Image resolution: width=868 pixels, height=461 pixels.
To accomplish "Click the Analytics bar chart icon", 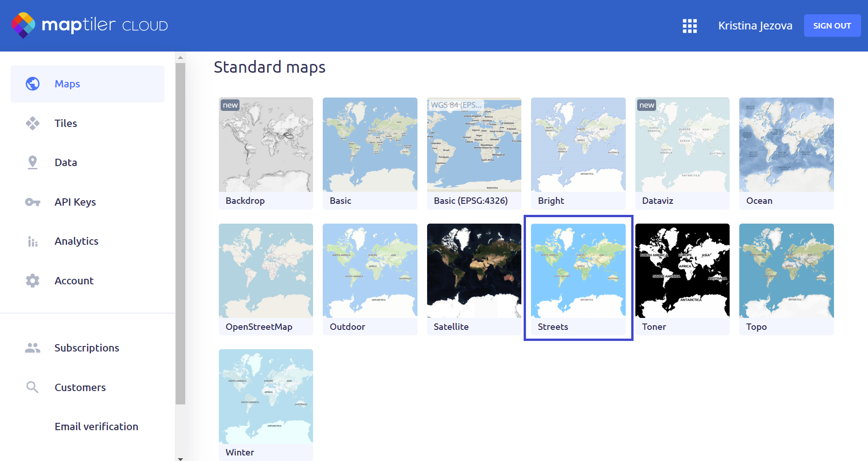I will click(33, 241).
